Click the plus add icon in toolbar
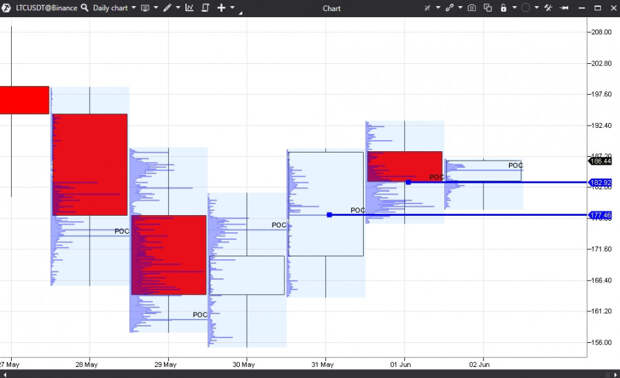 tap(221, 8)
